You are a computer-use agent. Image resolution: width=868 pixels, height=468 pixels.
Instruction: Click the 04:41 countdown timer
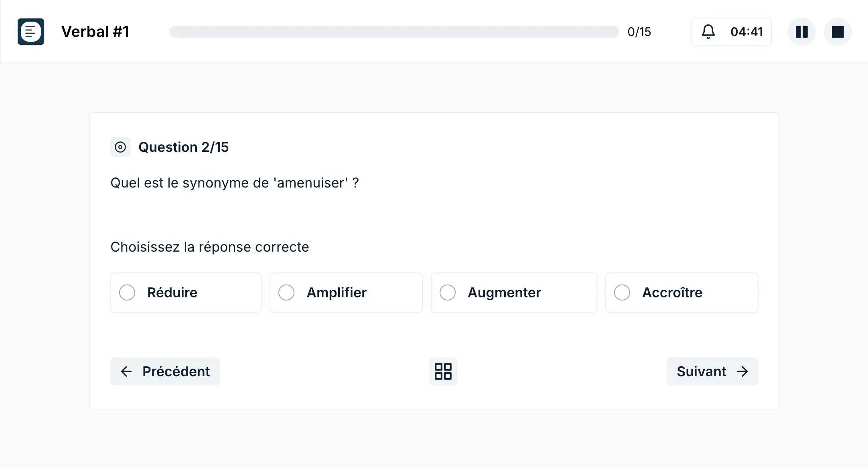point(747,32)
